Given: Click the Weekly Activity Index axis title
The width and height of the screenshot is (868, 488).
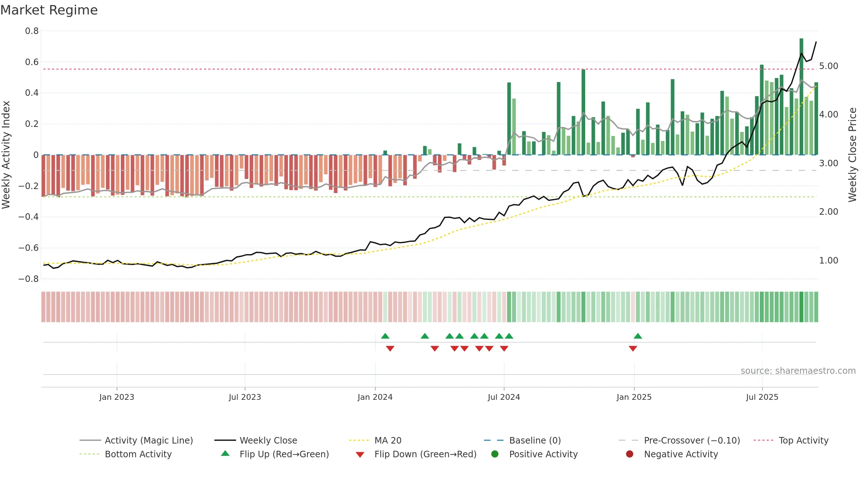Looking at the screenshot, I should 6,155.
